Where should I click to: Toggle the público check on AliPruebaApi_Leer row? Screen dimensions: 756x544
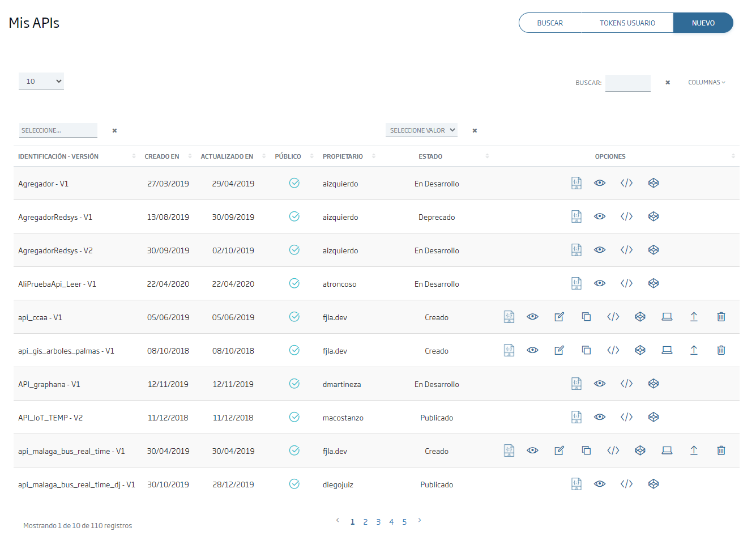click(x=294, y=283)
